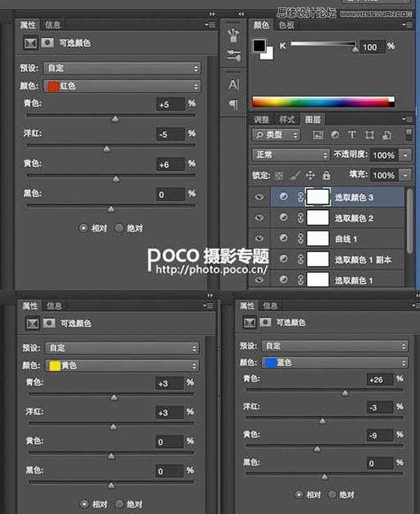Open the brush presets panel icon
420x514 pixels.
[x=234, y=35]
